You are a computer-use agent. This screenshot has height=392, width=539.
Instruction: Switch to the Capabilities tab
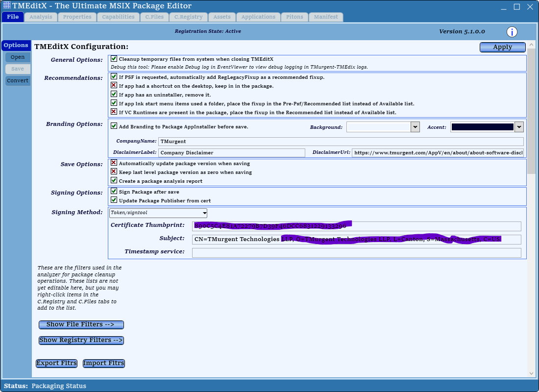(118, 17)
